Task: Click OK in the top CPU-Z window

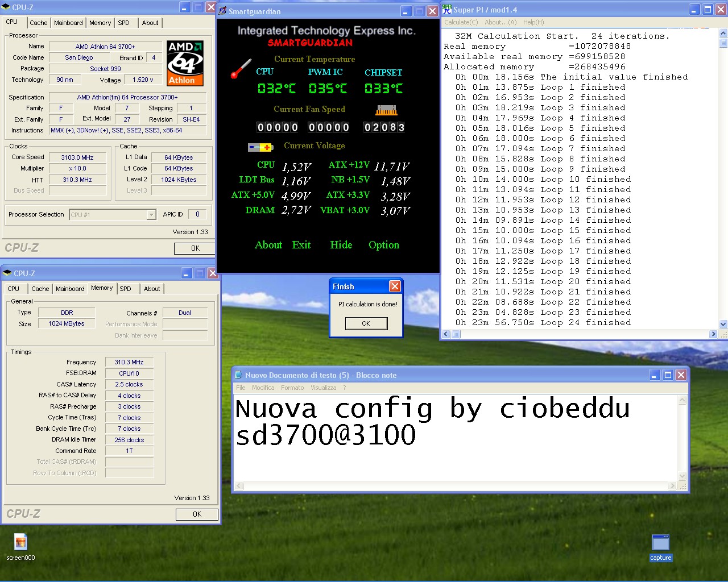Action: (x=195, y=248)
